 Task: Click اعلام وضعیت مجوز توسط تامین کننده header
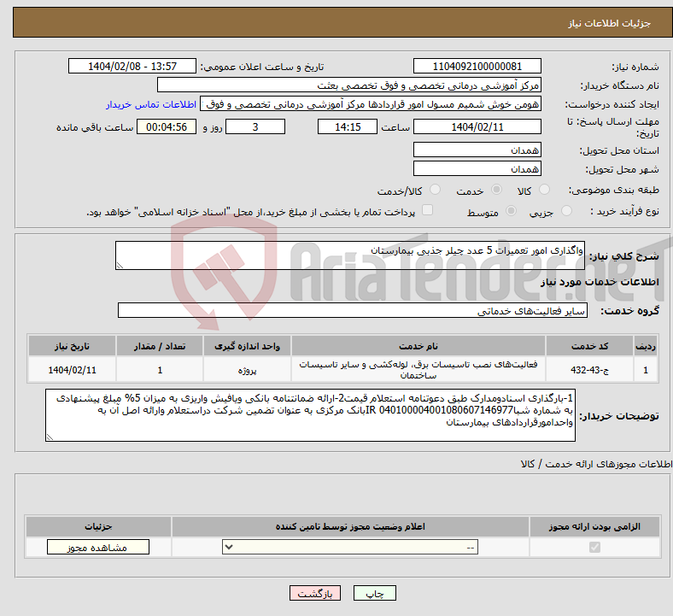point(350,526)
